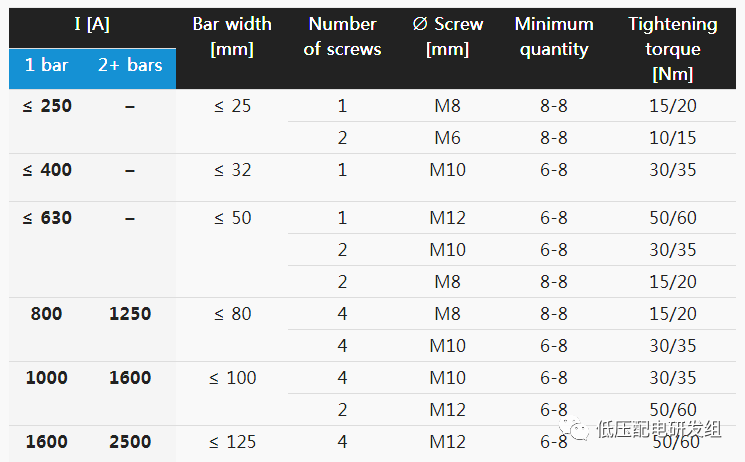Select the "≤ 630" current cell
Image resolution: width=745 pixels, height=462 pixels.
(47, 218)
